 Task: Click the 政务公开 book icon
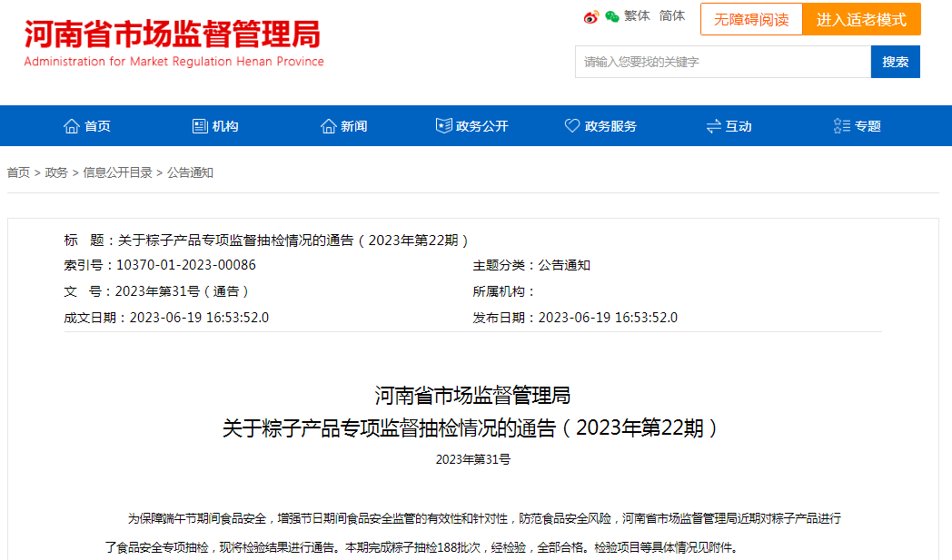443,126
